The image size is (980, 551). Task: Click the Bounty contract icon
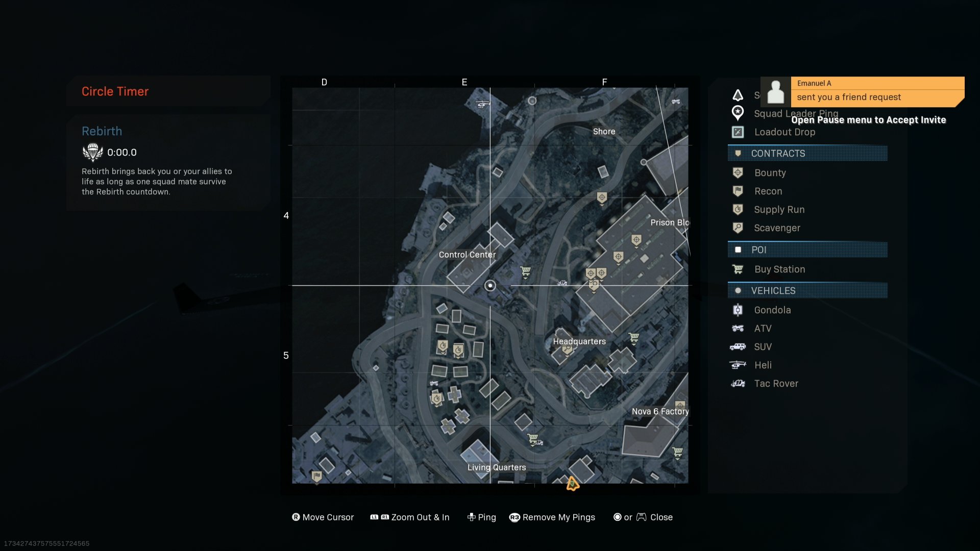tap(739, 171)
